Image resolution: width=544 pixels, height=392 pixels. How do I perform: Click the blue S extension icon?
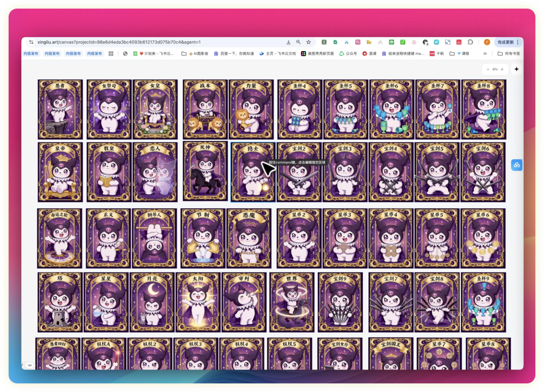tap(448, 42)
